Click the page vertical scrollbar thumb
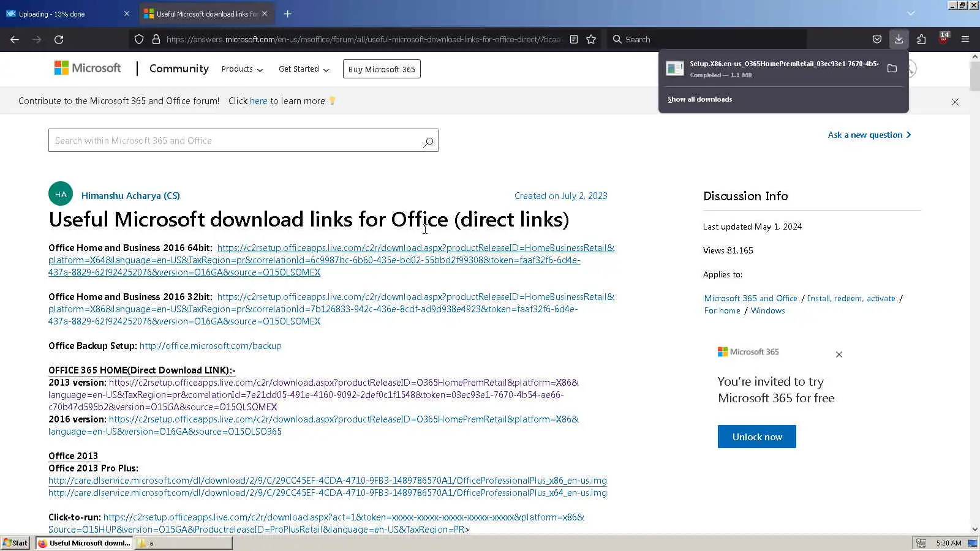The width and height of the screenshot is (980, 551). click(974, 76)
